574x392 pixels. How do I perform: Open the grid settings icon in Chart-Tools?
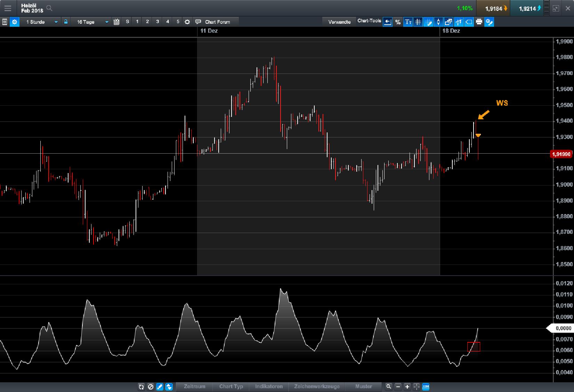[x=418, y=22]
